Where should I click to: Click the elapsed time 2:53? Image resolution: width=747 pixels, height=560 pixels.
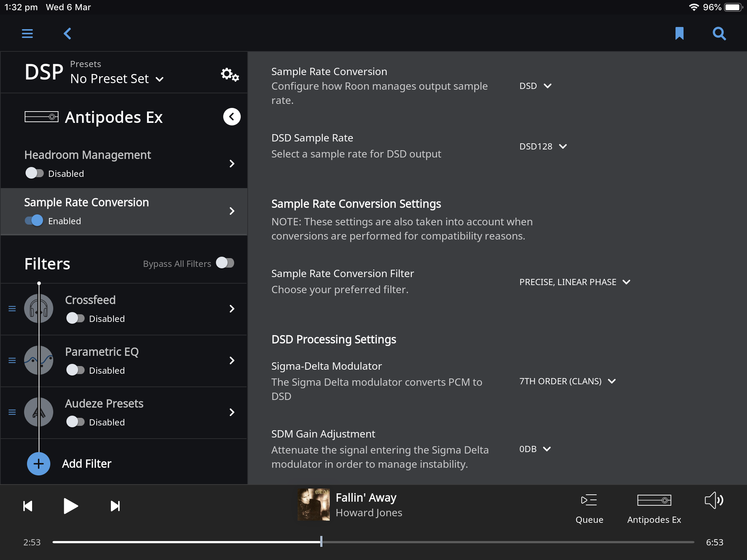(x=32, y=542)
